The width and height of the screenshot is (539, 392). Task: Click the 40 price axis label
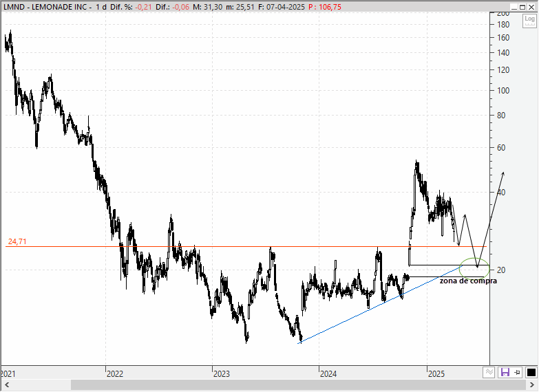(x=501, y=193)
